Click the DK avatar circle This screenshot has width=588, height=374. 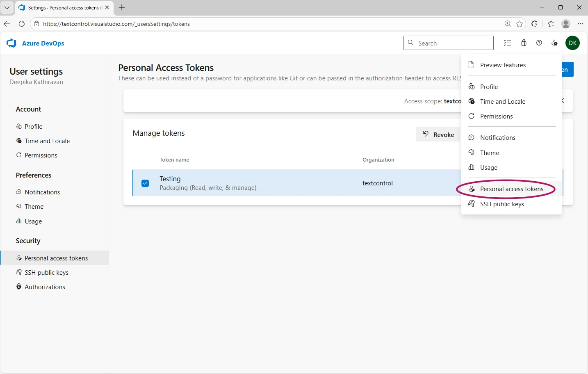pyautogui.click(x=573, y=43)
